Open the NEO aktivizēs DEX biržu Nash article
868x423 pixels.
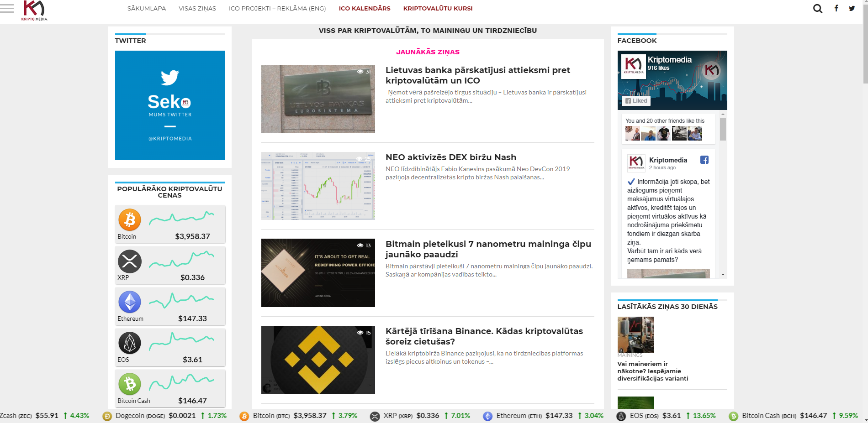450,157
